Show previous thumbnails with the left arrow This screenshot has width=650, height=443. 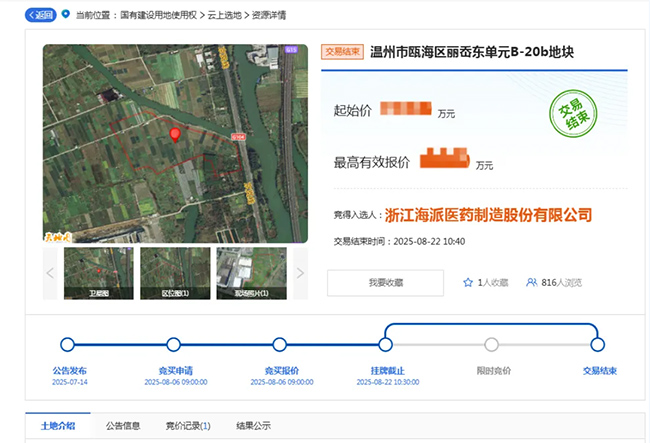click(x=50, y=273)
